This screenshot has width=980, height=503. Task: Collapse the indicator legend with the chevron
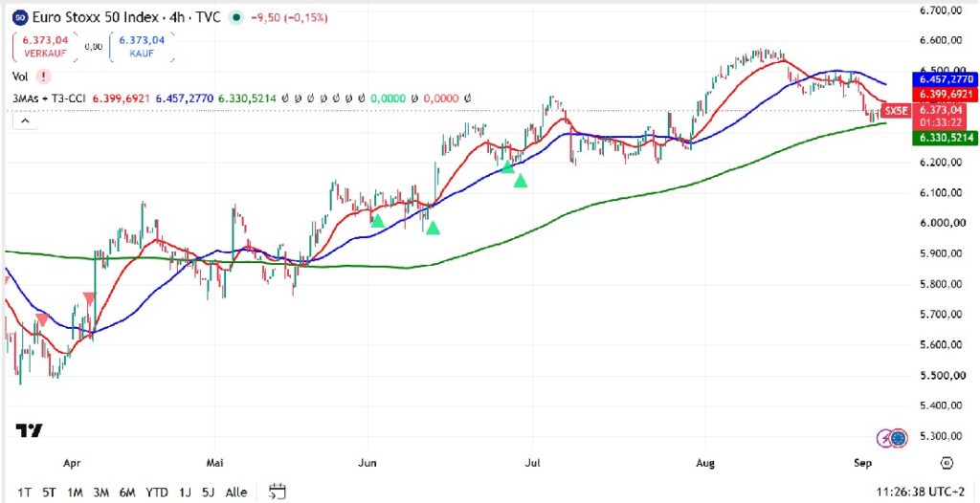click(25, 120)
